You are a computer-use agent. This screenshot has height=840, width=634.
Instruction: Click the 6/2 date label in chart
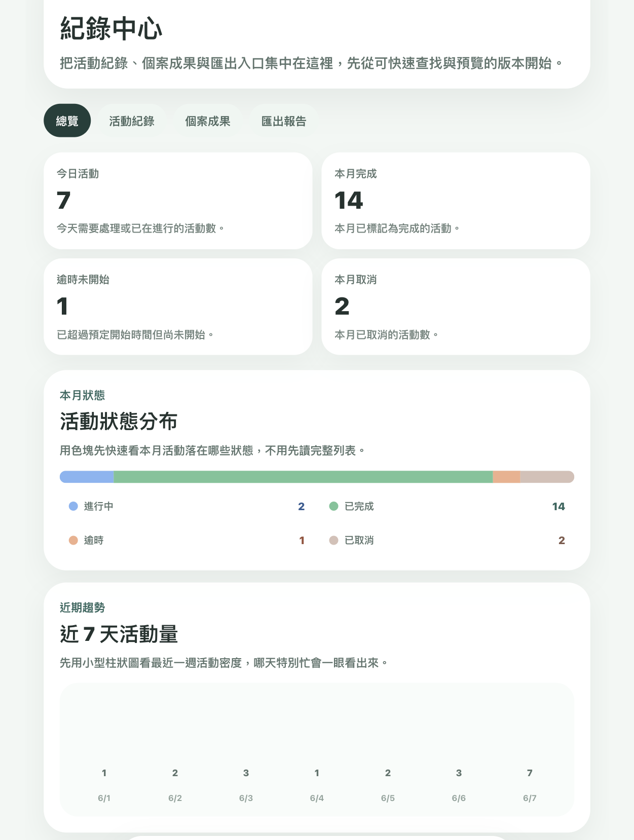[175, 798]
